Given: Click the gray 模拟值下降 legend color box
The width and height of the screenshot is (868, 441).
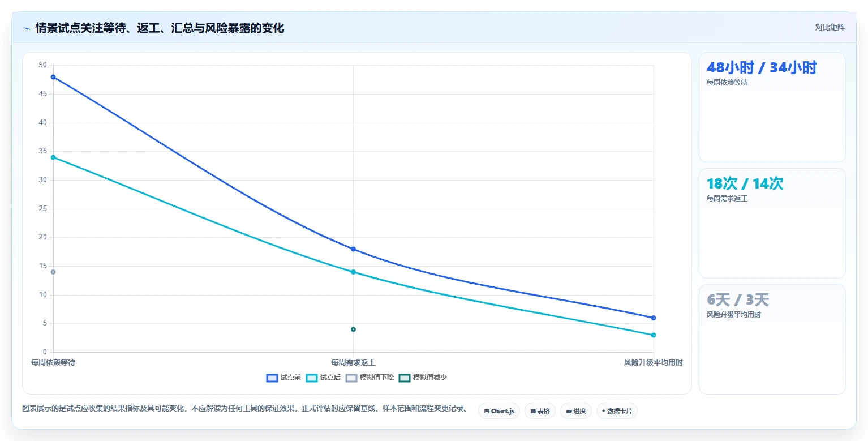Looking at the screenshot, I should click(x=351, y=378).
